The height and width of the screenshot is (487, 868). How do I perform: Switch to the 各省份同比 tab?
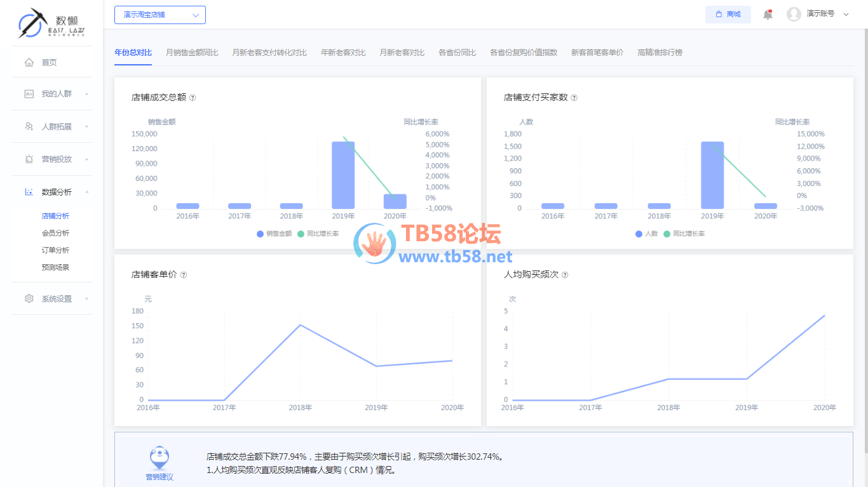[x=457, y=53]
